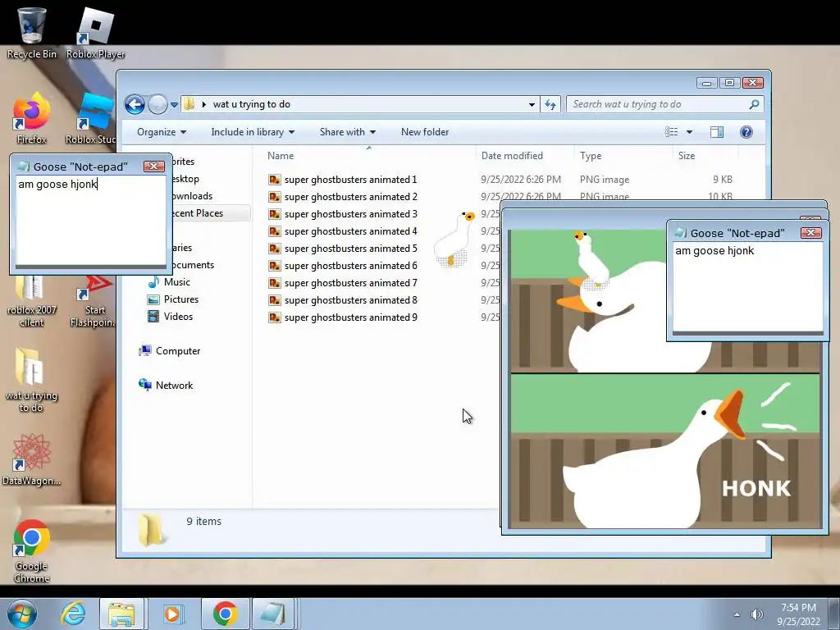Viewport: 840px width, 630px height.
Task: Click the Chrome icon in the taskbar
Action: pos(225,614)
